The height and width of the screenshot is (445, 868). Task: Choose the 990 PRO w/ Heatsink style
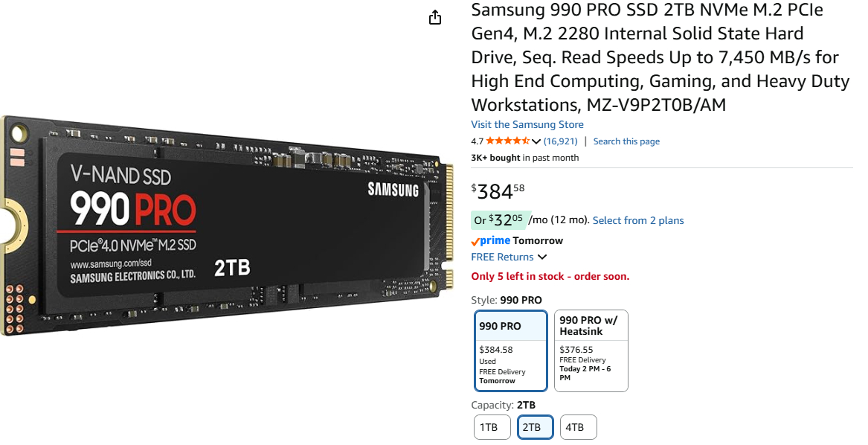(591, 350)
